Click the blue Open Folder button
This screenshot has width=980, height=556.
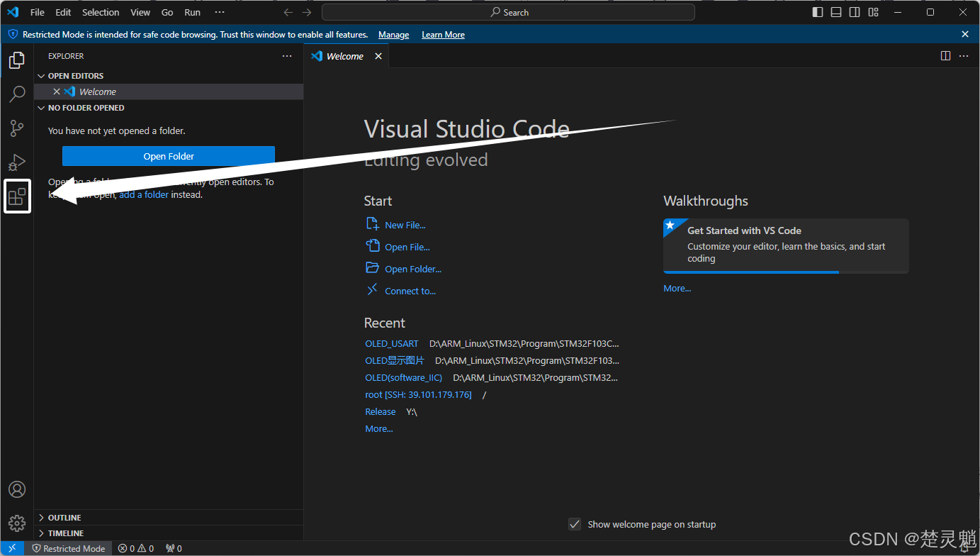[x=169, y=156]
